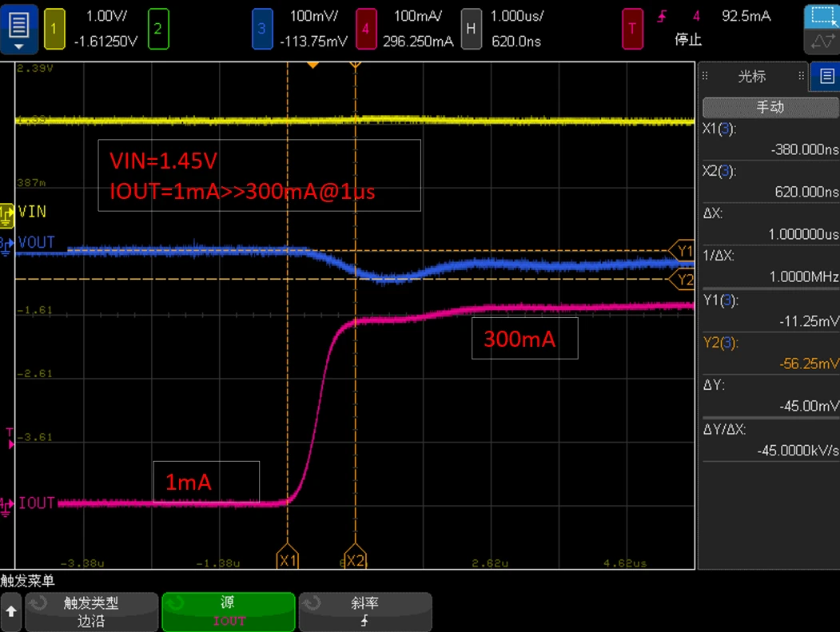Click the X2 cursor marker on the time axis

coord(355,560)
